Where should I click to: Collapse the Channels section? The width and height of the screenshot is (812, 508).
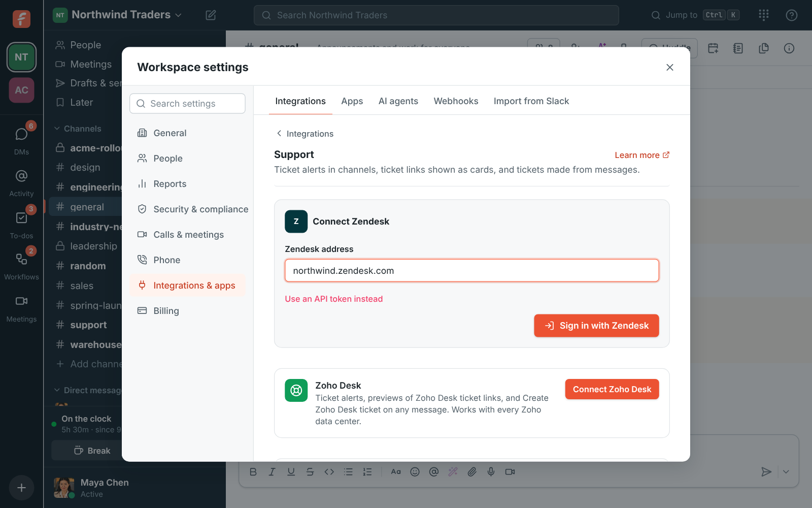click(78, 129)
